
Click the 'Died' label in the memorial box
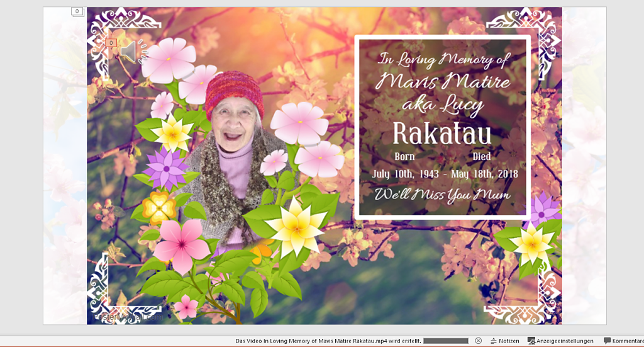482,156
